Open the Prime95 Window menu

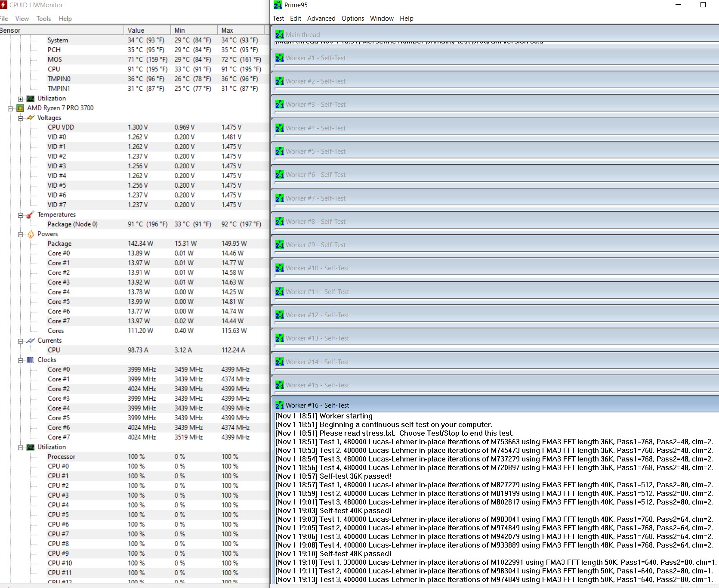(382, 19)
